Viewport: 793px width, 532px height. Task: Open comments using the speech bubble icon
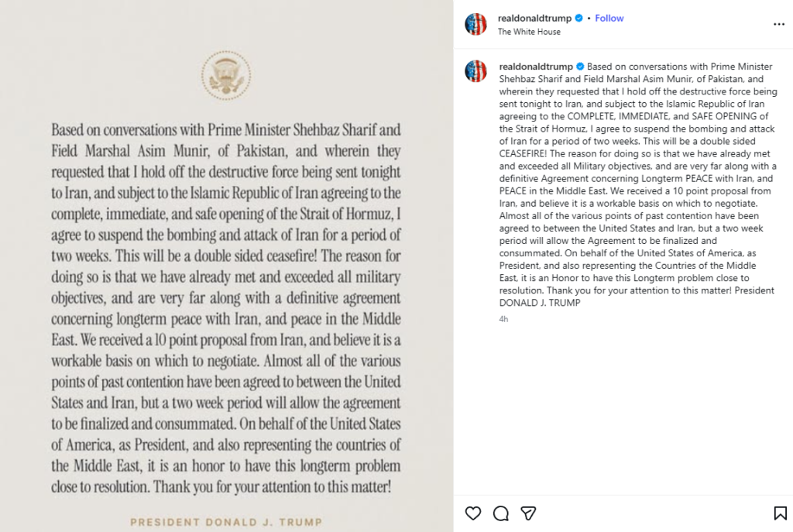point(501,513)
